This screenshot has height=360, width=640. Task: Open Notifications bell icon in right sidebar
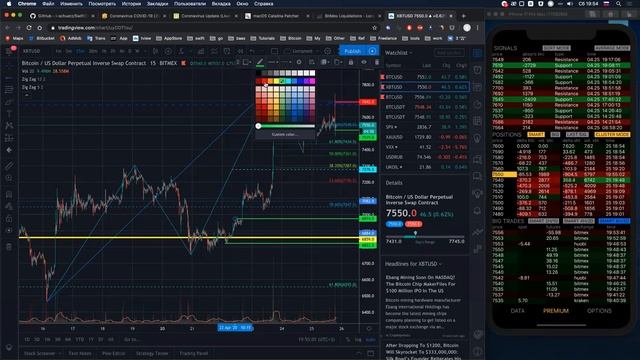click(477, 211)
